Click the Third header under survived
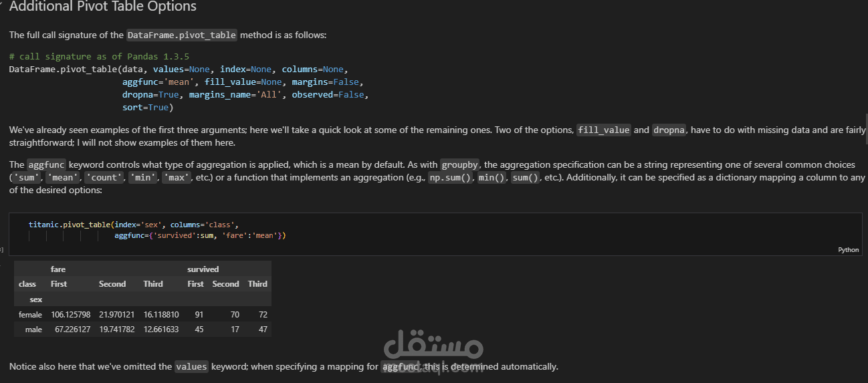 [x=257, y=284]
